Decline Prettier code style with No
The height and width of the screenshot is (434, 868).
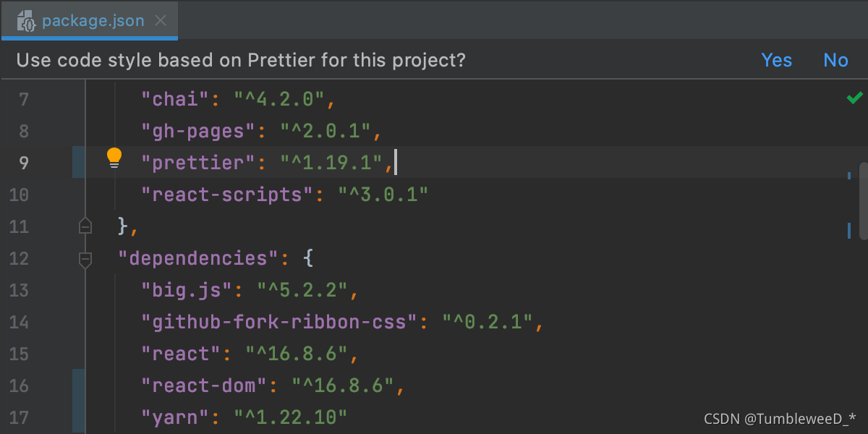(x=835, y=60)
